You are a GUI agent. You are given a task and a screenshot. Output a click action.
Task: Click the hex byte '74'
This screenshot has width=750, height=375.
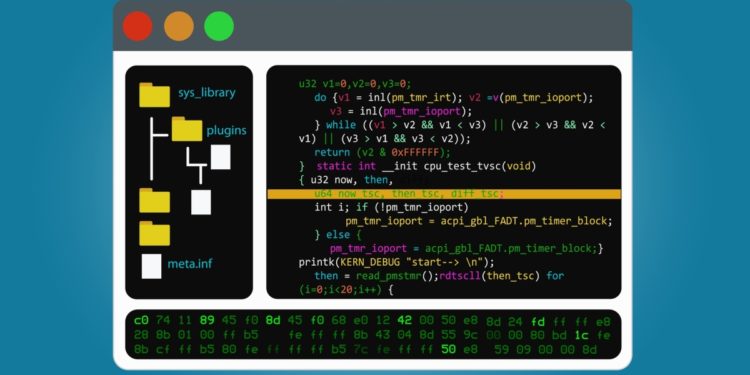tap(163, 320)
